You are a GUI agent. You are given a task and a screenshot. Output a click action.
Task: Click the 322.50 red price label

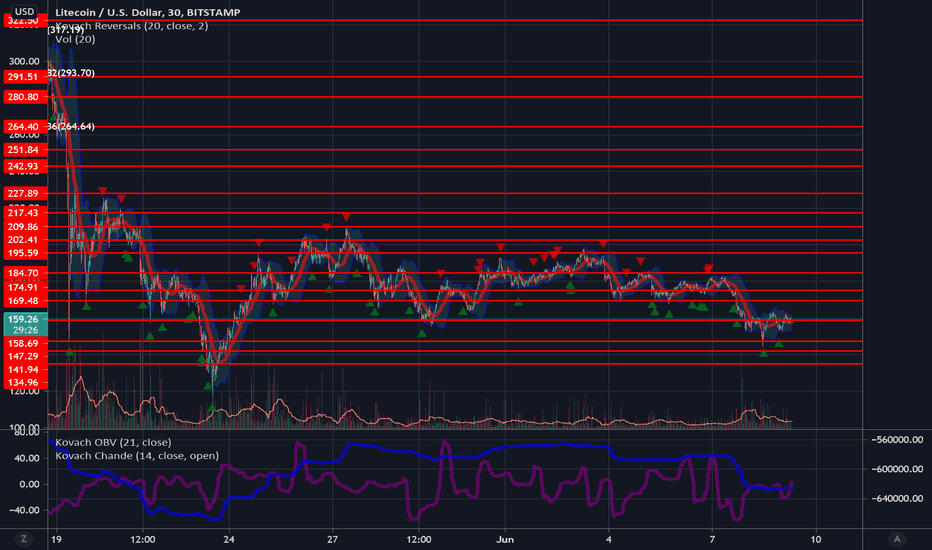25,21
